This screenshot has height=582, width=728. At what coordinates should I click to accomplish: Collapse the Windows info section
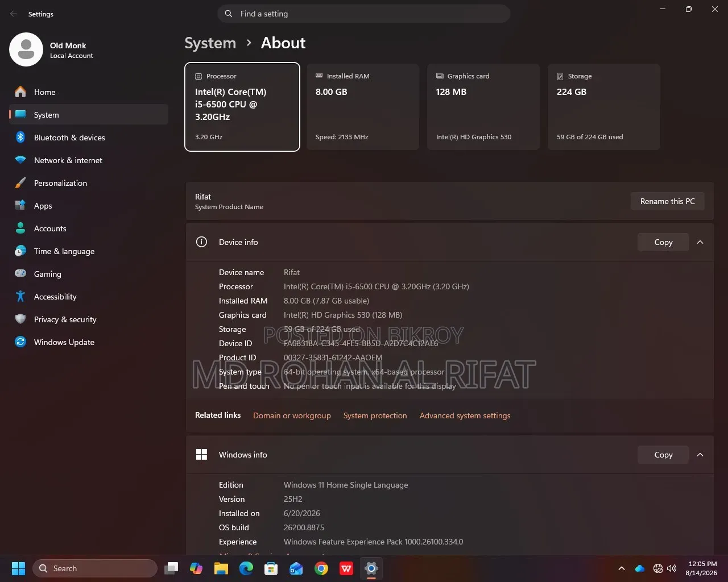click(x=700, y=455)
